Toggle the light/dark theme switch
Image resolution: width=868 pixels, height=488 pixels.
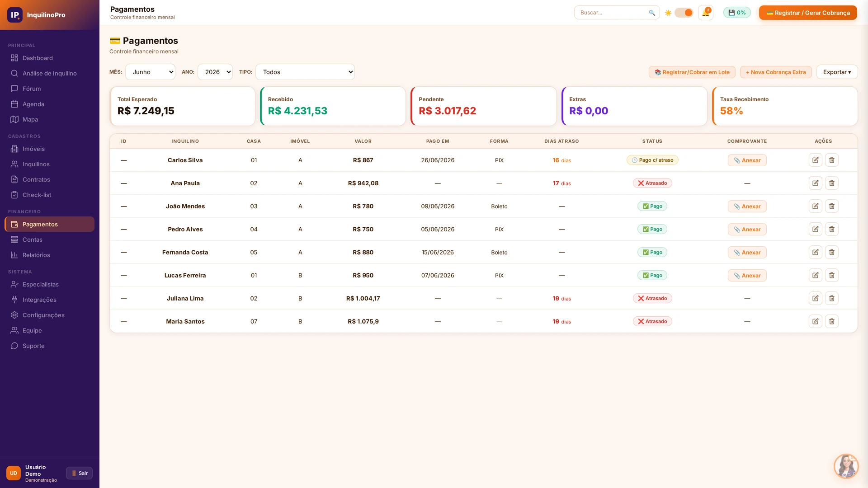pyautogui.click(x=684, y=13)
